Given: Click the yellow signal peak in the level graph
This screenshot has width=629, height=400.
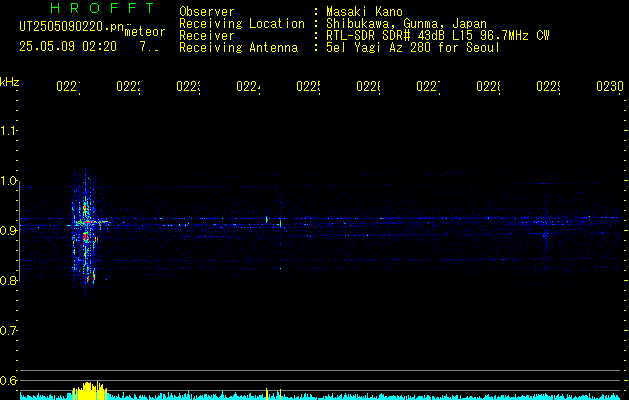Looking at the screenshot, I should [89, 391].
